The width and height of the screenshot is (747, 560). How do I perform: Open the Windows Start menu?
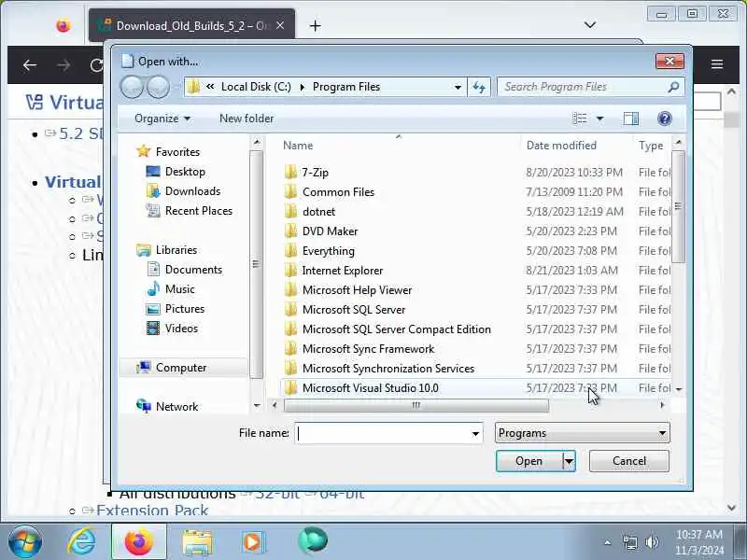25,541
